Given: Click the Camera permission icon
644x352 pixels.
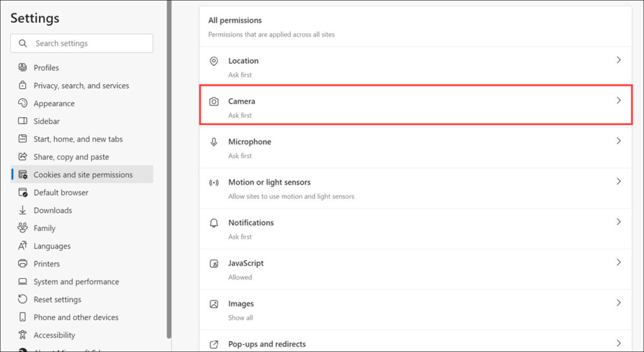Looking at the screenshot, I should pyautogui.click(x=214, y=101).
